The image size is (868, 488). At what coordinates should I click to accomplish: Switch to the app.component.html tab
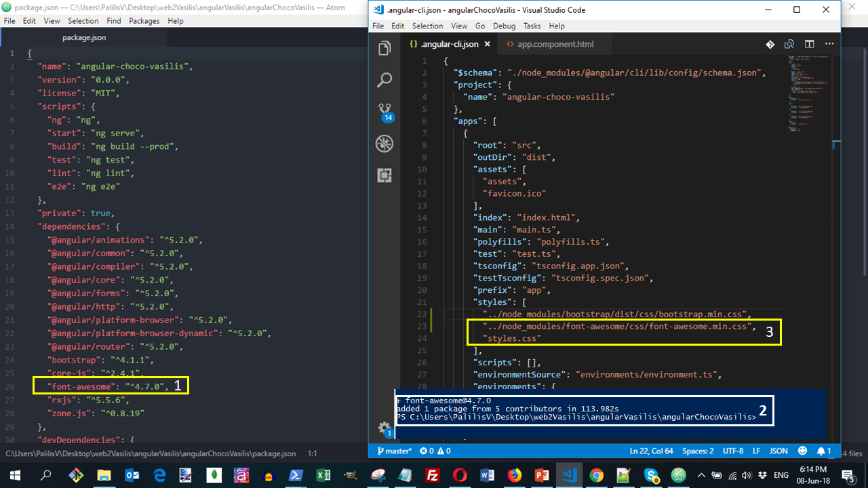pos(555,43)
